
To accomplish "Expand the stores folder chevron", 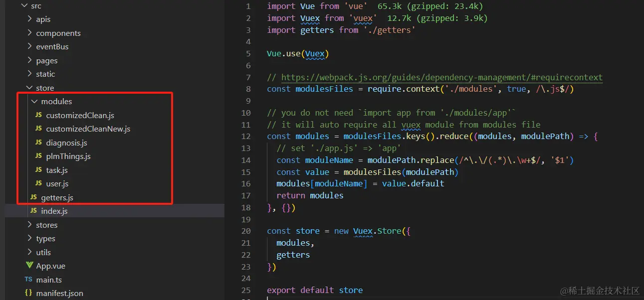I will tap(29, 225).
